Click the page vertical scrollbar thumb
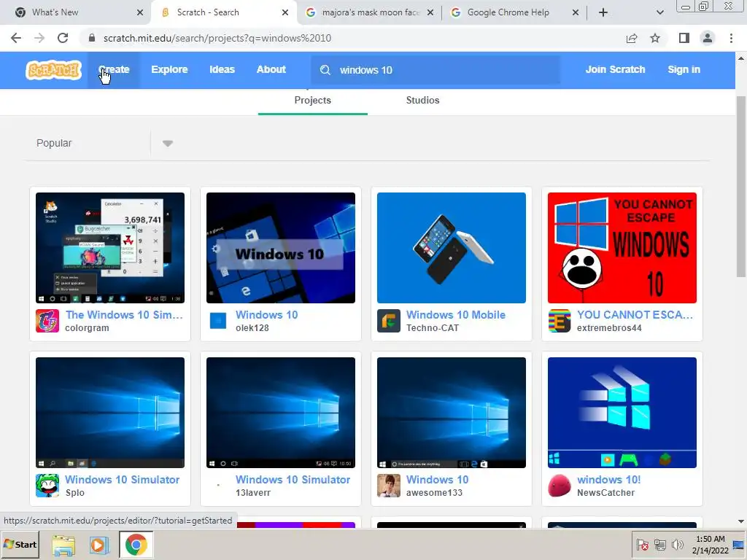The height and width of the screenshot is (560, 747). pyautogui.click(x=741, y=186)
